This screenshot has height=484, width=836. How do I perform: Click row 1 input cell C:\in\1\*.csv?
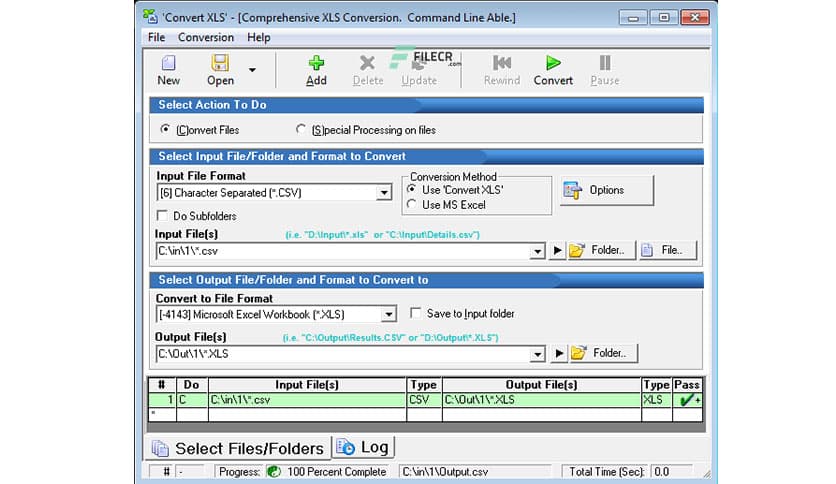click(307, 400)
